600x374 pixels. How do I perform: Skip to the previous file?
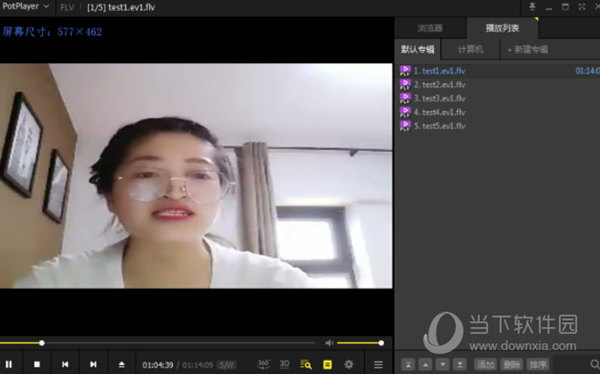tap(65, 364)
